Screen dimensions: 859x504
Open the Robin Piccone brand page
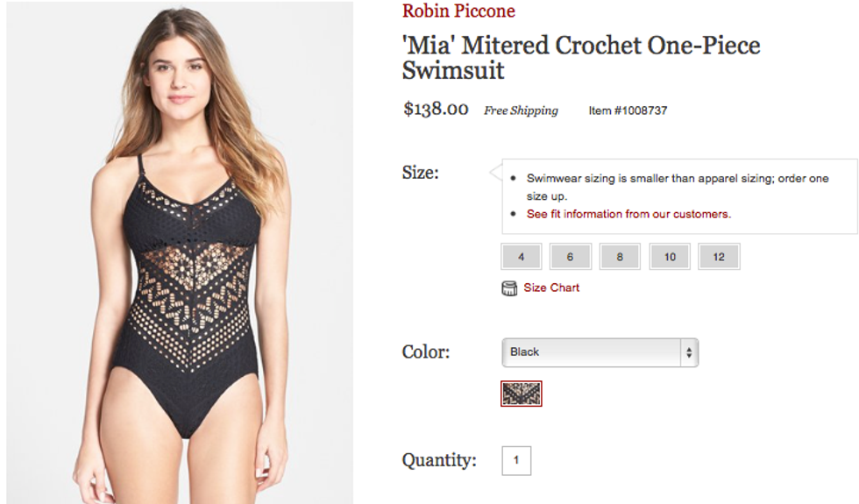(x=458, y=11)
